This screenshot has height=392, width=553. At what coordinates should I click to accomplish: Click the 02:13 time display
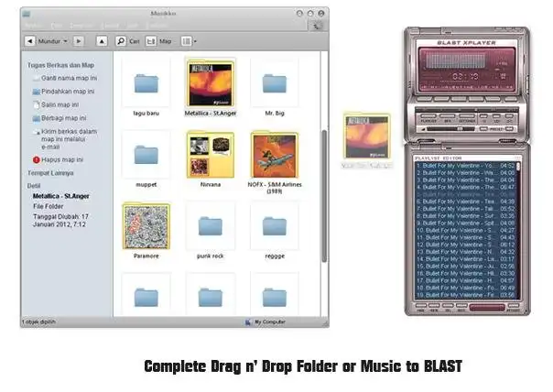coord(465,76)
